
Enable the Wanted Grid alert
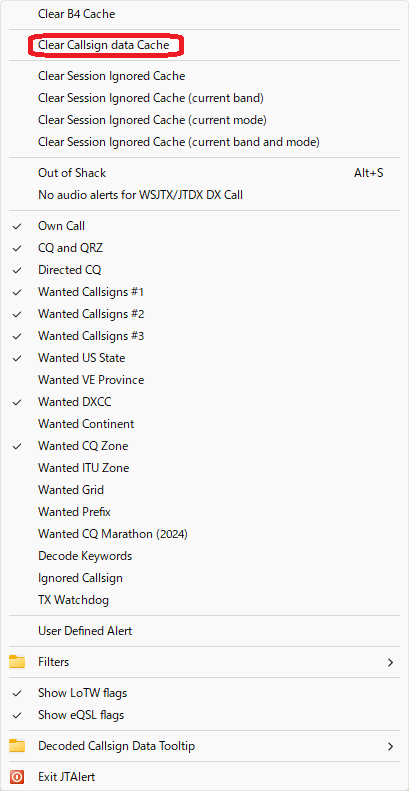pyautogui.click(x=204, y=490)
